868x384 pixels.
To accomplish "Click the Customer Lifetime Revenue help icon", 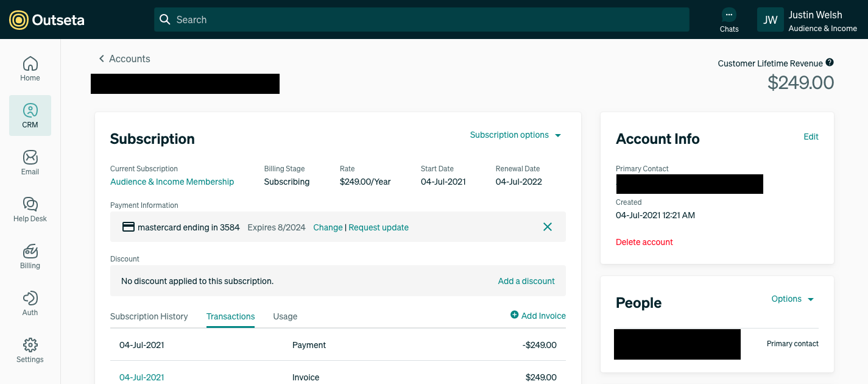I will [830, 63].
